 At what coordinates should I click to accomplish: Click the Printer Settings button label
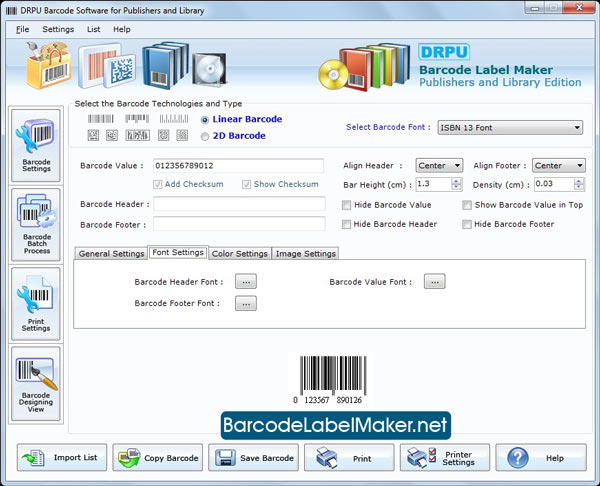[x=458, y=458]
